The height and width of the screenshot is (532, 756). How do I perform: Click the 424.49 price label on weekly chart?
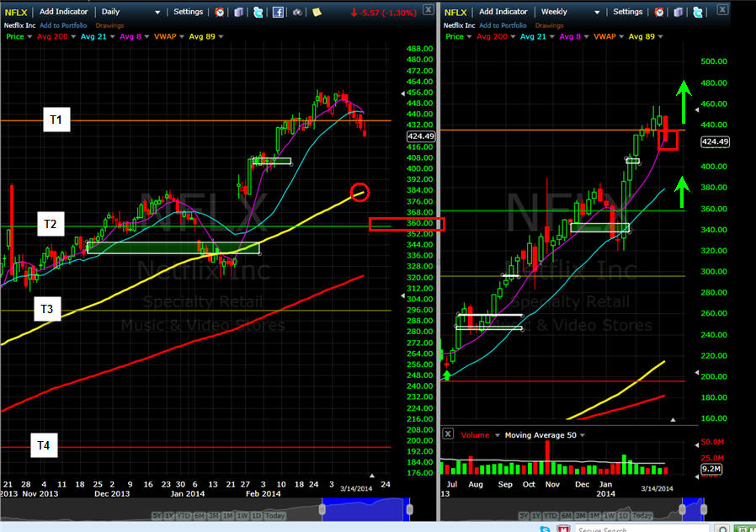pyautogui.click(x=715, y=141)
